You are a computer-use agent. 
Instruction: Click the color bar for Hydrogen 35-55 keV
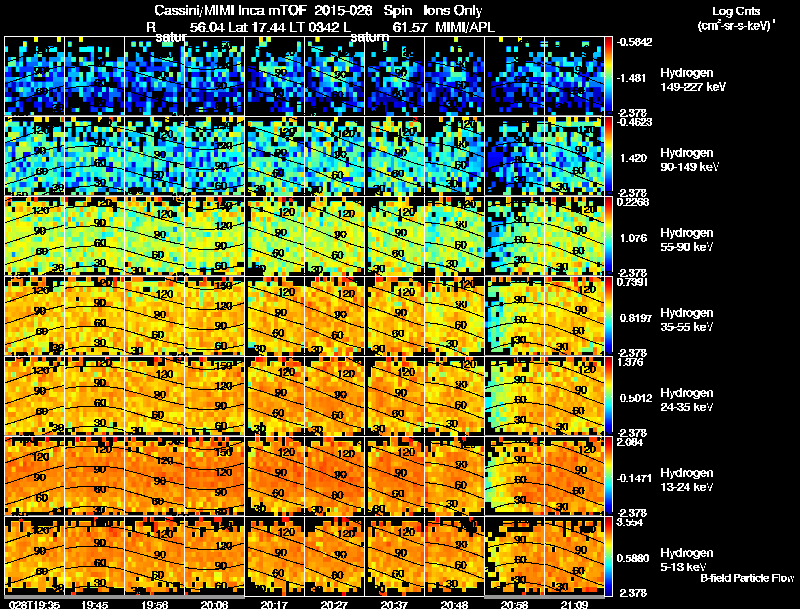coord(608,315)
